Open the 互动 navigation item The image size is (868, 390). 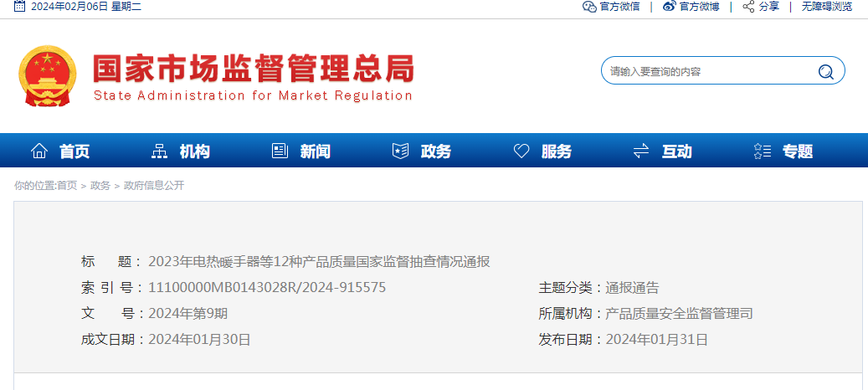tap(677, 151)
